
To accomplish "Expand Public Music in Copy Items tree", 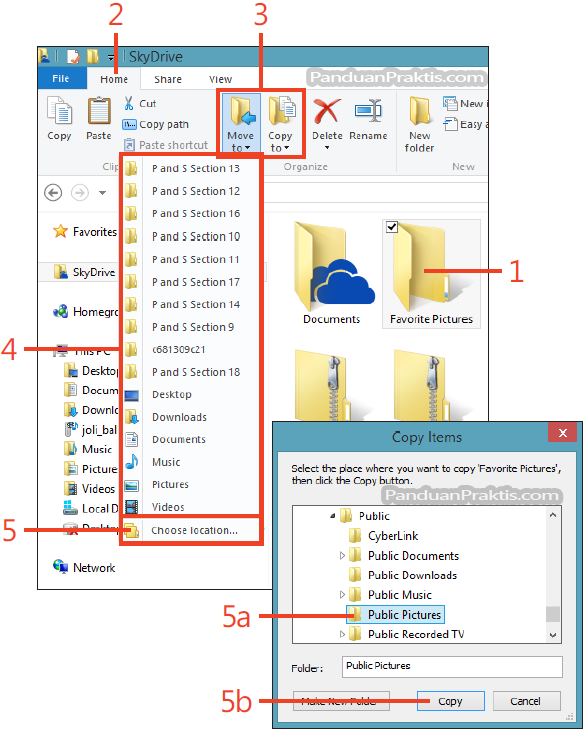I will coord(342,595).
